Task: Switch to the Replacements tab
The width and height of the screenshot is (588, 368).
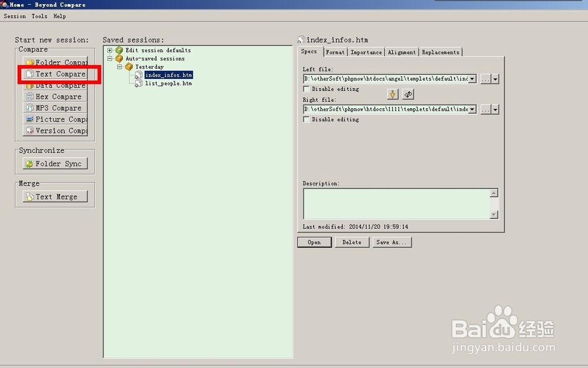Action: (440, 52)
